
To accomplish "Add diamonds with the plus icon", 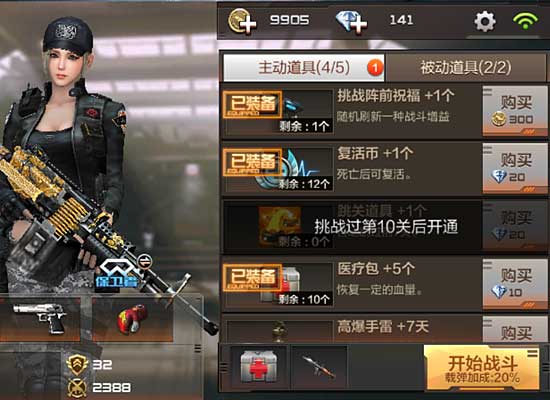I will tap(351, 22).
